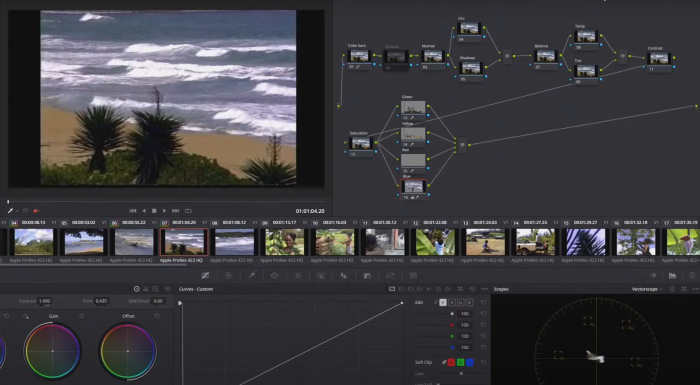Open the Color Warper palette icon
This screenshot has height=385, width=700.
(228, 276)
